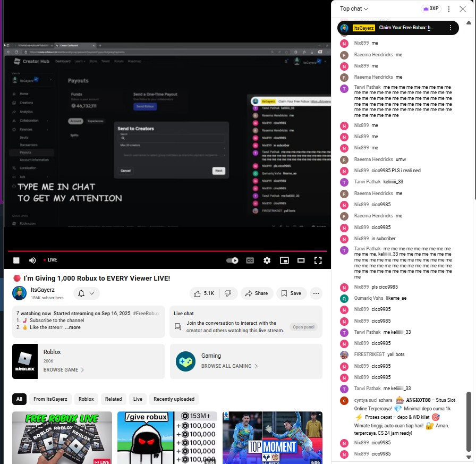Open the Roblox game thumbnail
Image resolution: width=476 pixels, height=464 pixels.
pos(25,361)
